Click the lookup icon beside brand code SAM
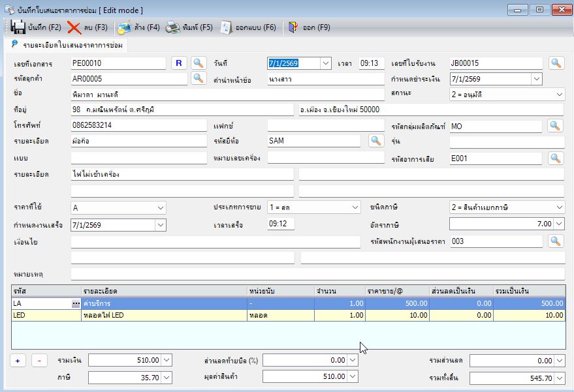 pyautogui.click(x=376, y=141)
